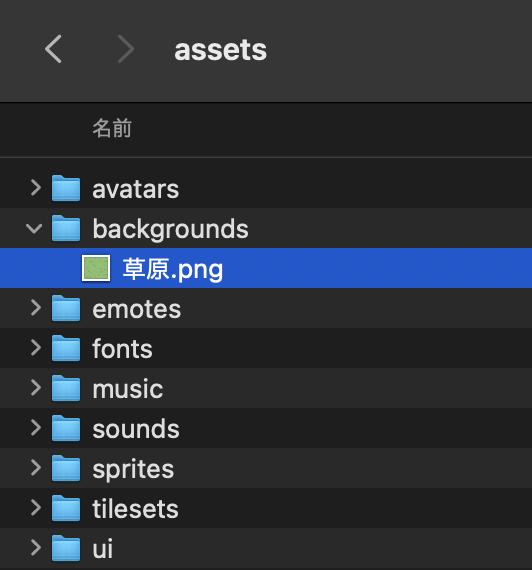Select the sprites folder name
The width and height of the screenshot is (532, 570).
(133, 470)
